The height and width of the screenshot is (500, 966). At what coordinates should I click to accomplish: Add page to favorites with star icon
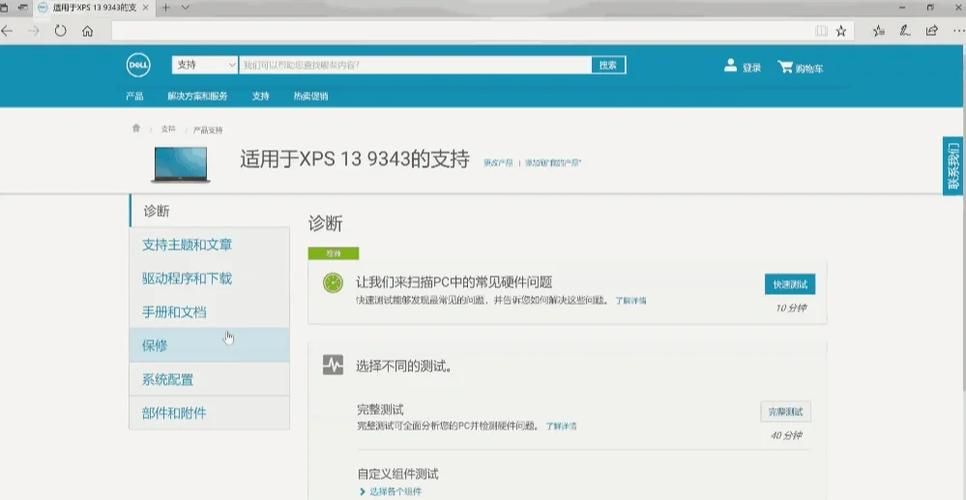click(841, 31)
